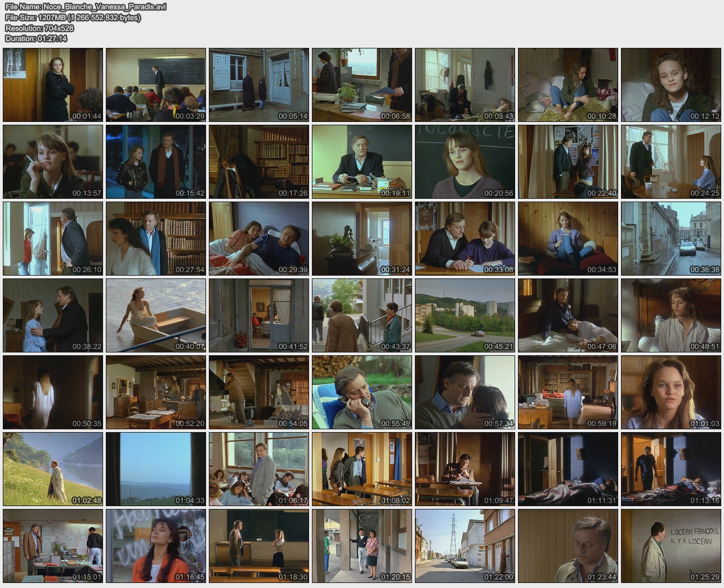
Task: Select the thumbnail at 00:24:25
Action: (671, 161)
